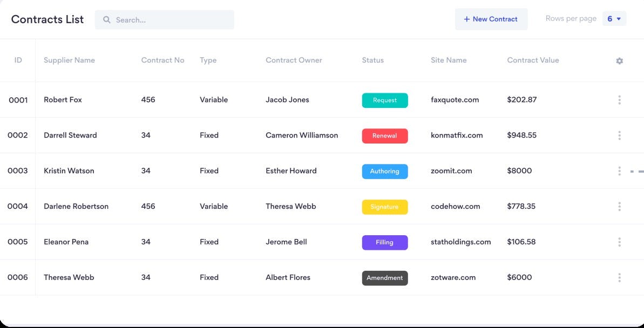Open the actions menu for Robert Fox row

click(619, 100)
